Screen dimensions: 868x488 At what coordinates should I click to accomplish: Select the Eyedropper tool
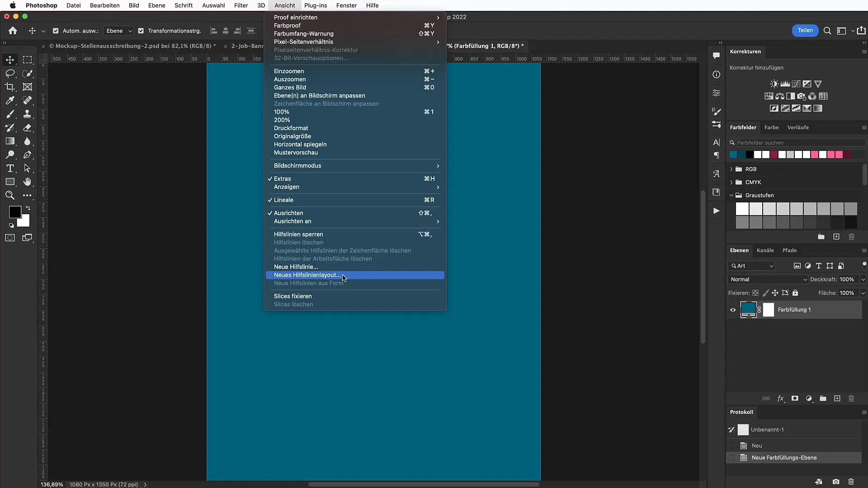click(10, 100)
